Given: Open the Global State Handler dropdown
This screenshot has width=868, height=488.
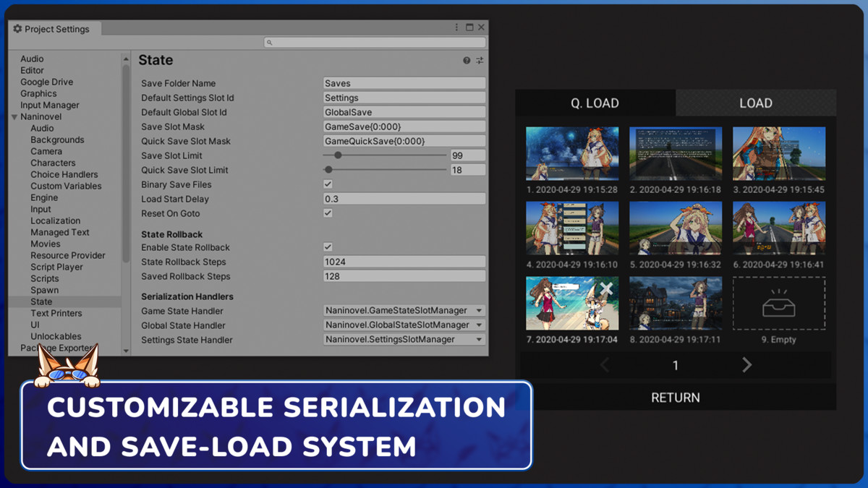Looking at the screenshot, I should (404, 325).
